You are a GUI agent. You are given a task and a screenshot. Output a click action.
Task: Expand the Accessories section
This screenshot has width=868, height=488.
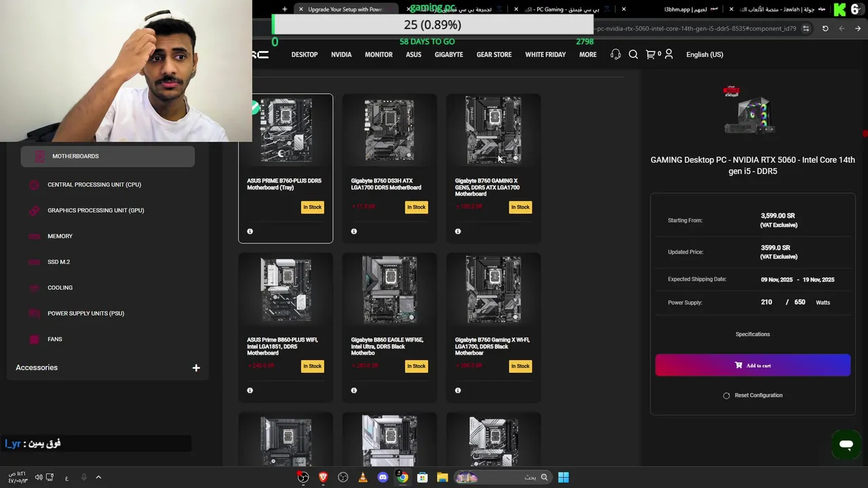196,368
